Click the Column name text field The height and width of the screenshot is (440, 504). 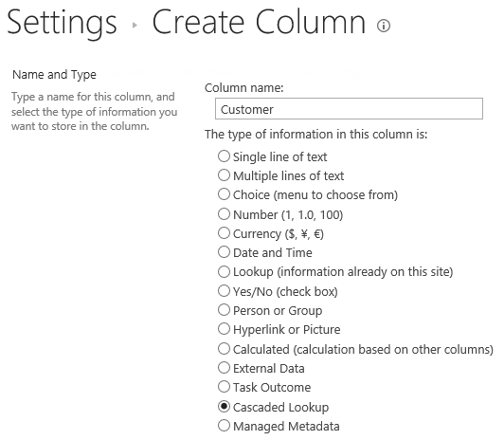(349, 109)
